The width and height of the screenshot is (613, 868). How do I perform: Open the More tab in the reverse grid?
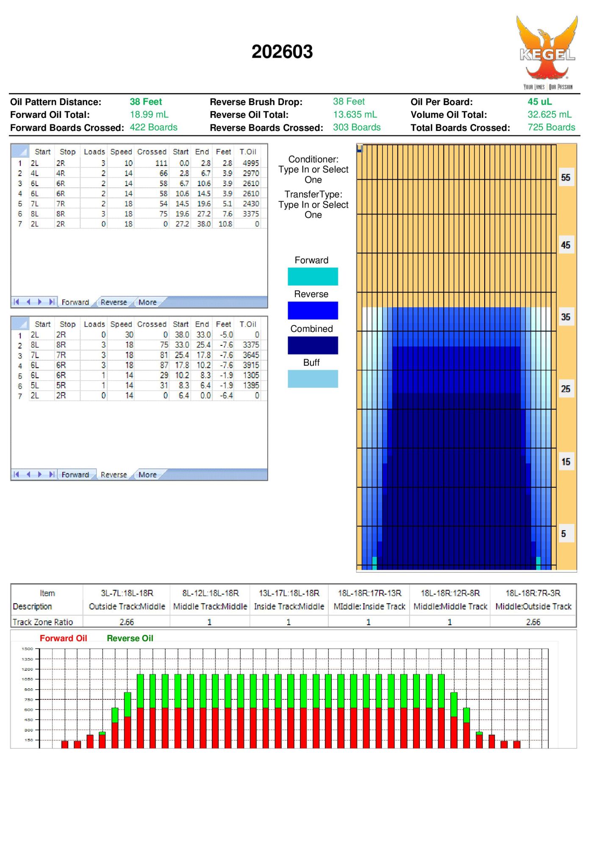coord(147,475)
